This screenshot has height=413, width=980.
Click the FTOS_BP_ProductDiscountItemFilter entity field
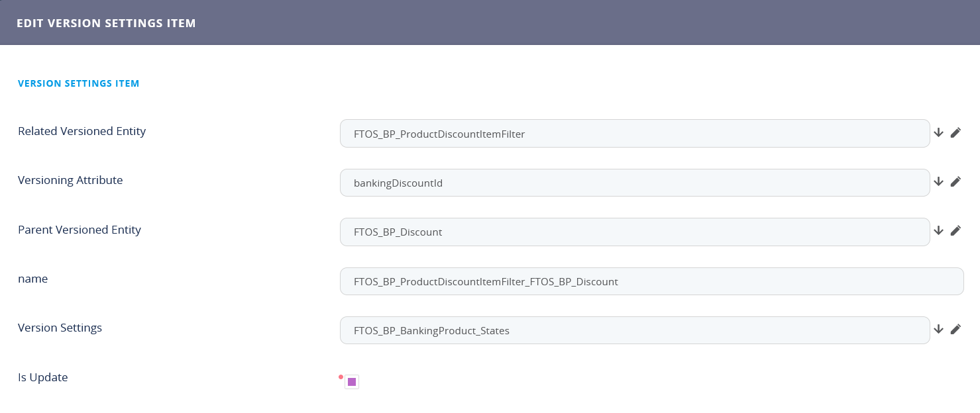click(634, 134)
